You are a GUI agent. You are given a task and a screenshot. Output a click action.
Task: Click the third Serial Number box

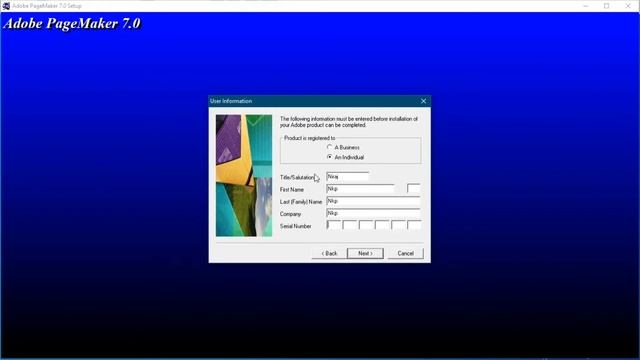(x=366, y=225)
